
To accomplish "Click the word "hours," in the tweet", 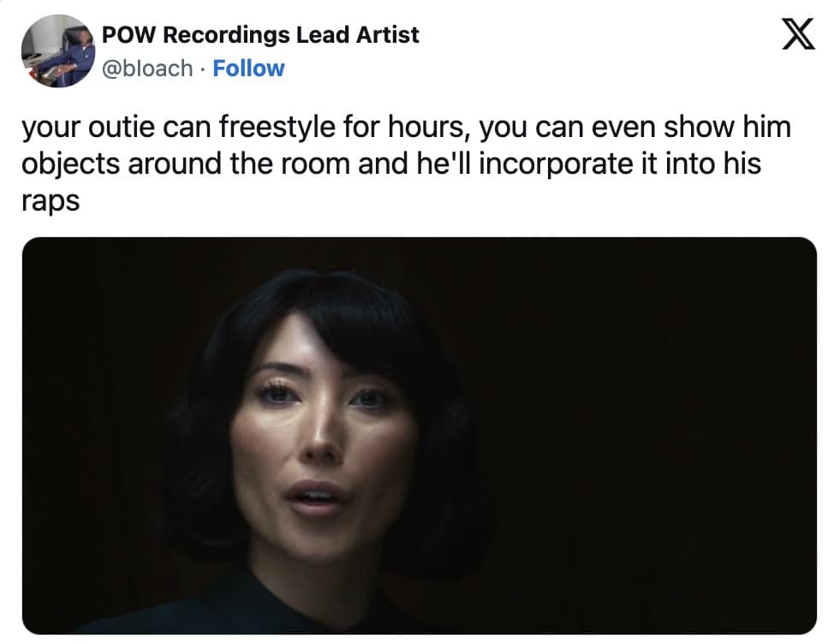I will [429, 127].
